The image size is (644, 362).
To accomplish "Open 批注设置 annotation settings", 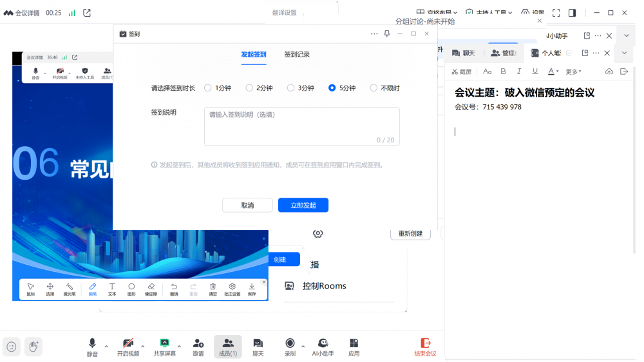I will pos(232,289).
